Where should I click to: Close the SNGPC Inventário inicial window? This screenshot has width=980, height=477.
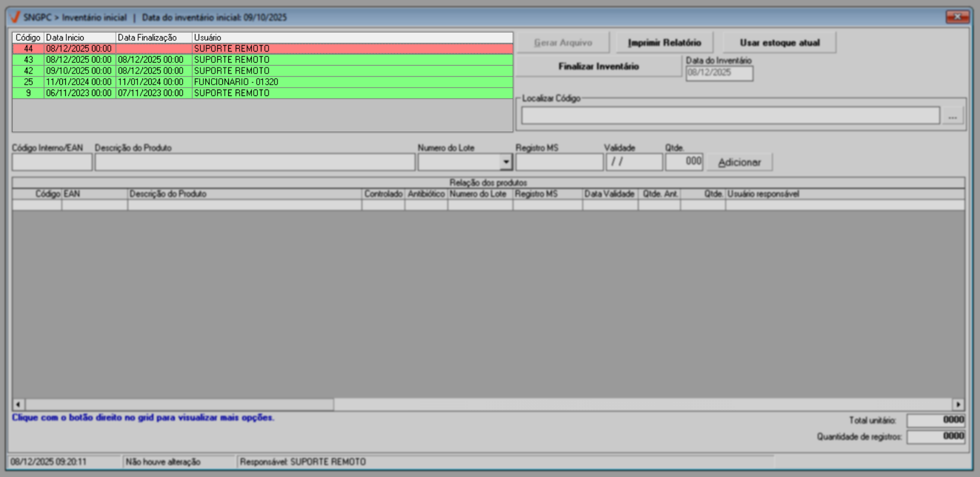[x=957, y=17]
